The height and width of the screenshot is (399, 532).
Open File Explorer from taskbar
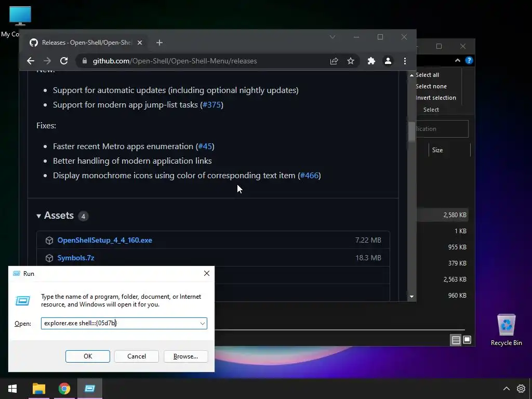click(x=38, y=389)
